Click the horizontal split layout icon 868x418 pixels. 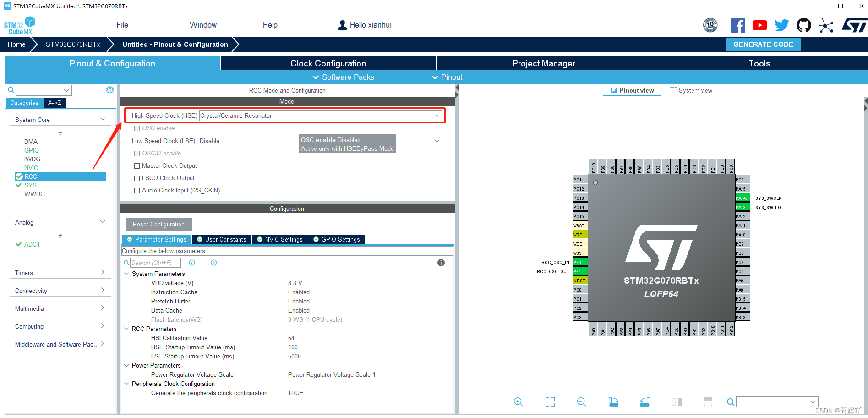[x=708, y=402]
